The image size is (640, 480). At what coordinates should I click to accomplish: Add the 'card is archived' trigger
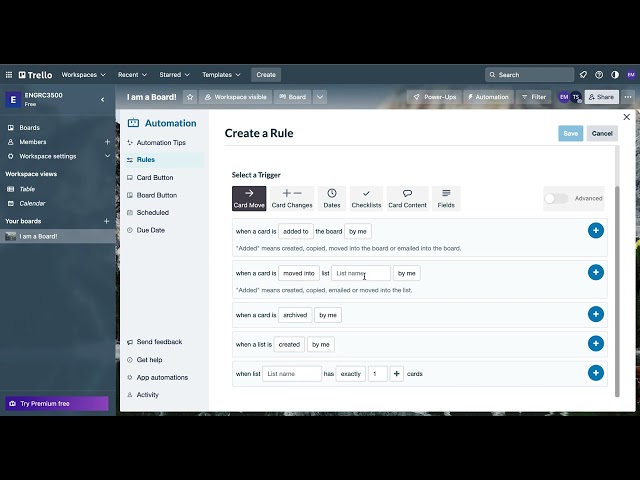[x=596, y=314]
